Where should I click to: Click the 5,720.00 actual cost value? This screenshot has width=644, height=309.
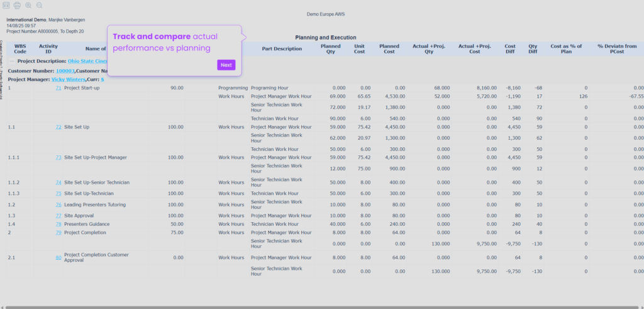pyautogui.click(x=487, y=96)
